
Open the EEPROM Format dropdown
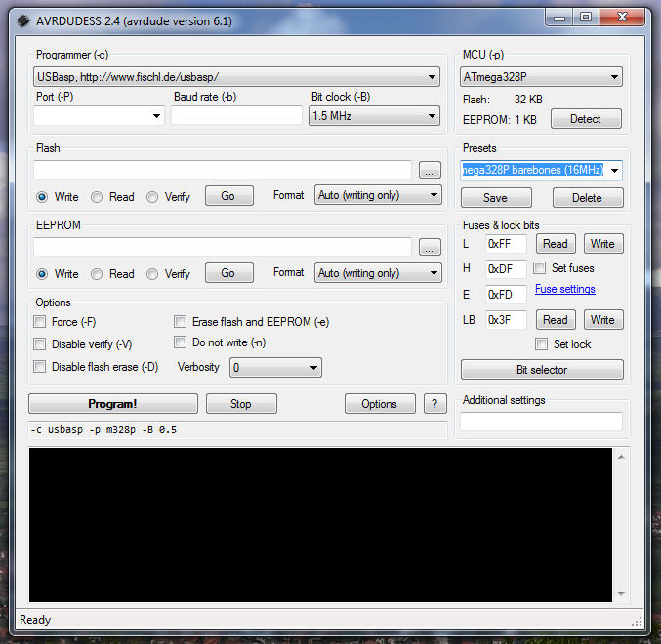378,273
